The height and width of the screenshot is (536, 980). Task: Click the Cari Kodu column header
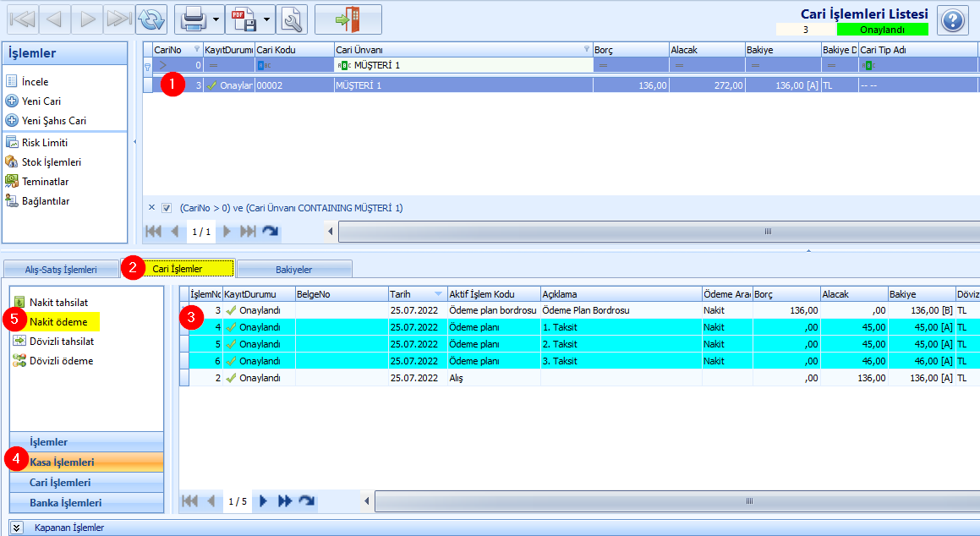click(x=294, y=50)
